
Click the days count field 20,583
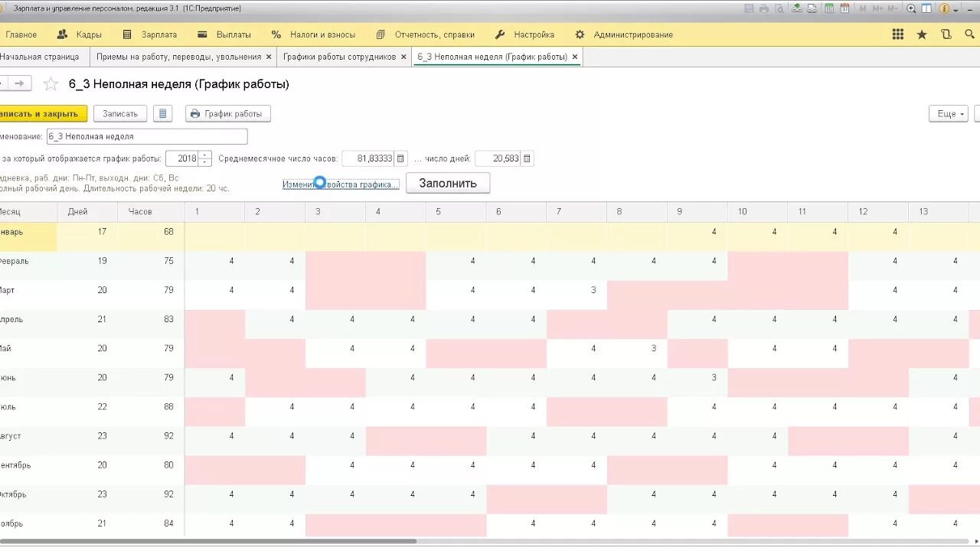(498, 158)
